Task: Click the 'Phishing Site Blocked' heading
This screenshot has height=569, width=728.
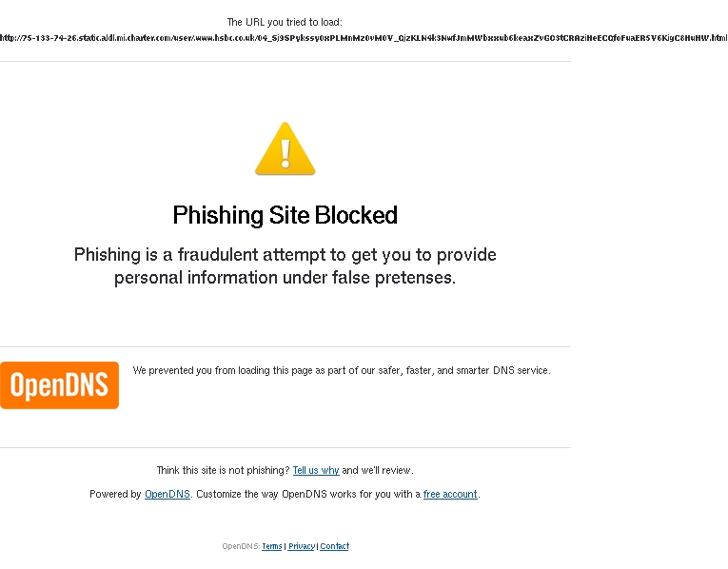Action: click(x=285, y=215)
